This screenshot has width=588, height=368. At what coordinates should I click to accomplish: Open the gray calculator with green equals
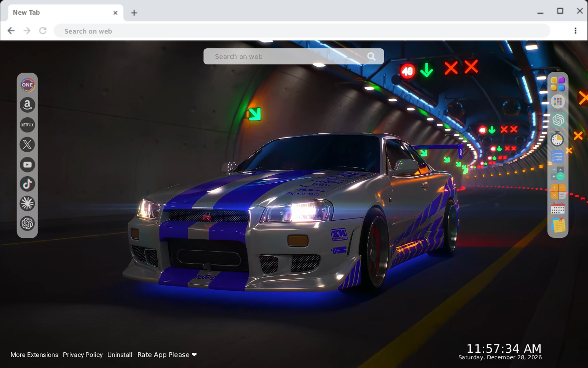click(558, 174)
